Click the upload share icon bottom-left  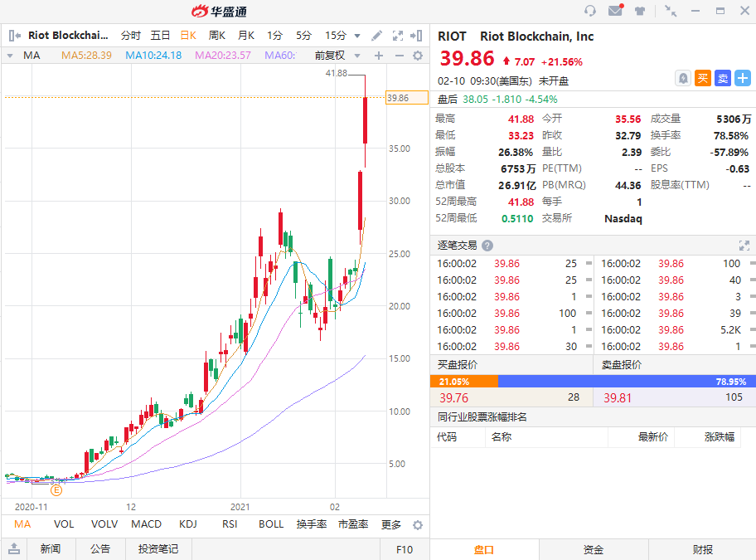point(14,548)
